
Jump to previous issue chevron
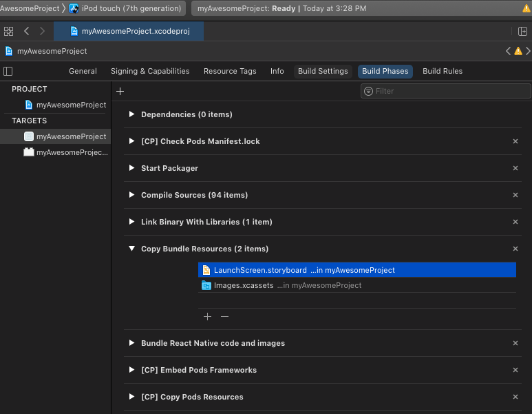[508, 51]
